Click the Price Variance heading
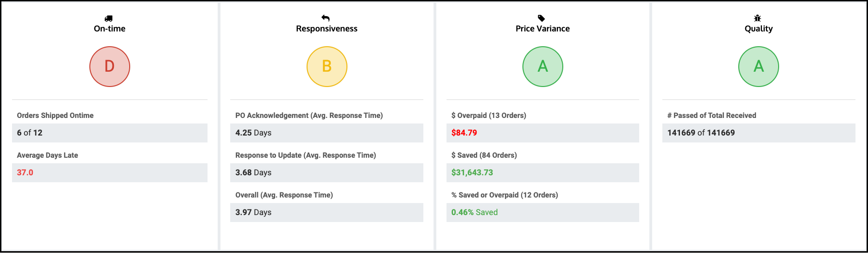The image size is (868, 253). [543, 29]
